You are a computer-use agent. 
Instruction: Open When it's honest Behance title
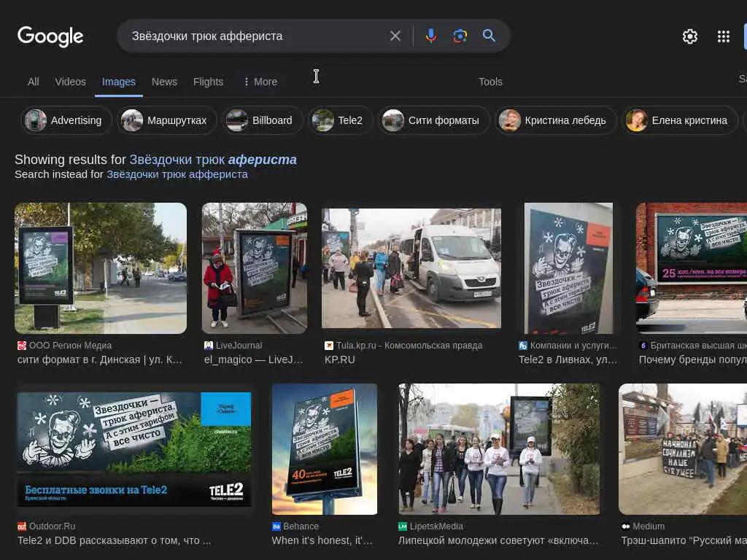pyautogui.click(x=322, y=541)
